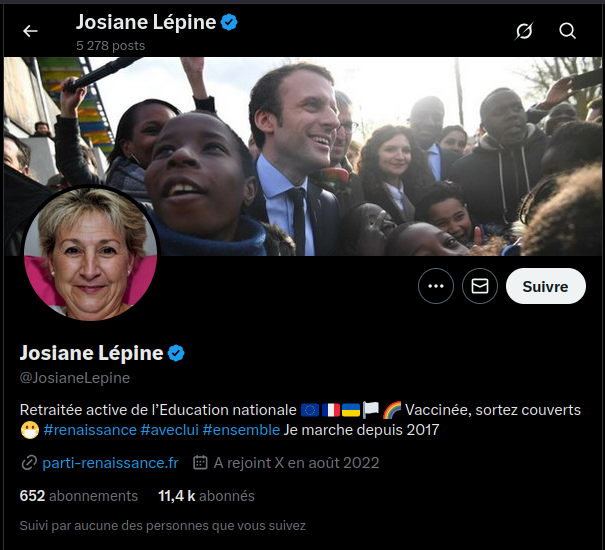Viewport: 605px width, 550px height.
Task: Open search with the magnifier icon
Action: click(567, 31)
